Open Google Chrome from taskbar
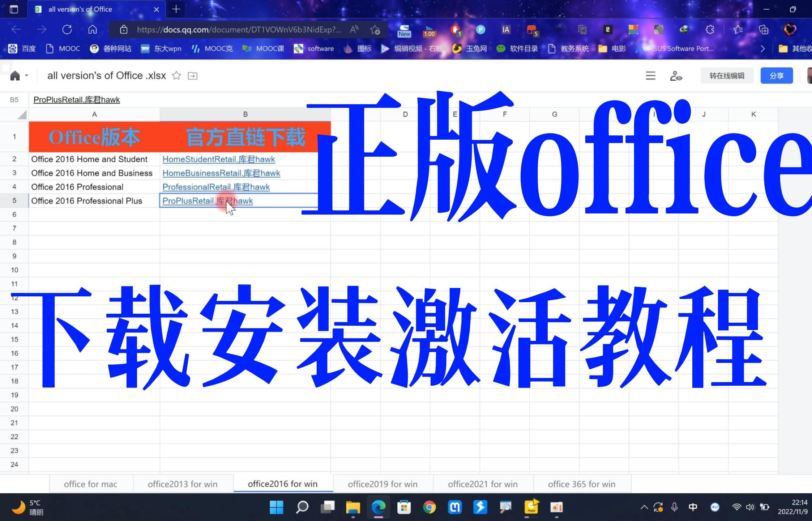The image size is (812, 521). [429, 507]
